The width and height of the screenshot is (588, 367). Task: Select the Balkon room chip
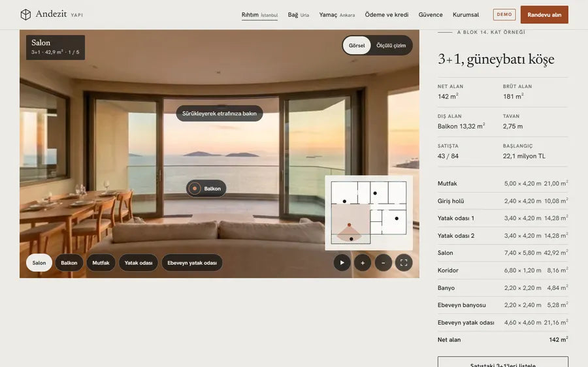69,263
